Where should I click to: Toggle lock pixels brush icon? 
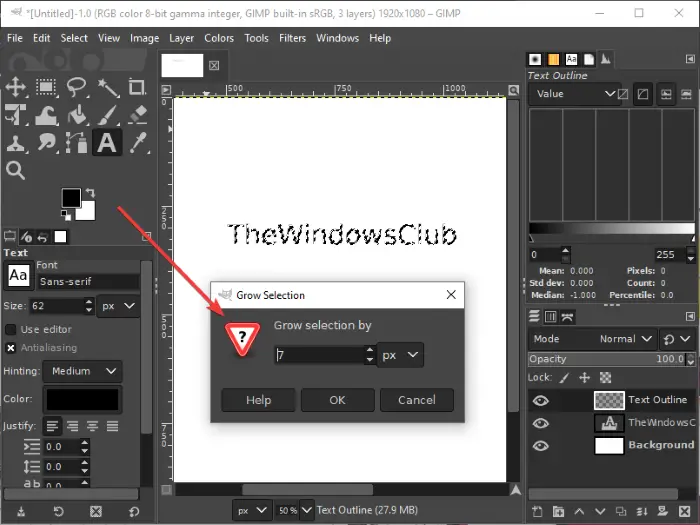click(x=564, y=378)
